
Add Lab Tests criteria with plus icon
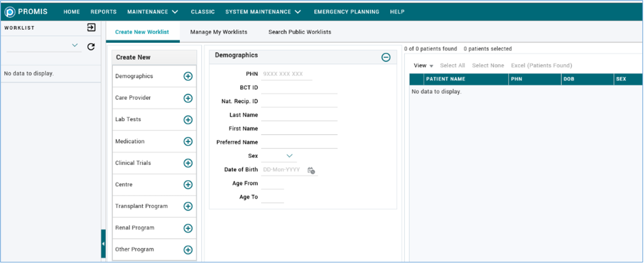pos(188,120)
